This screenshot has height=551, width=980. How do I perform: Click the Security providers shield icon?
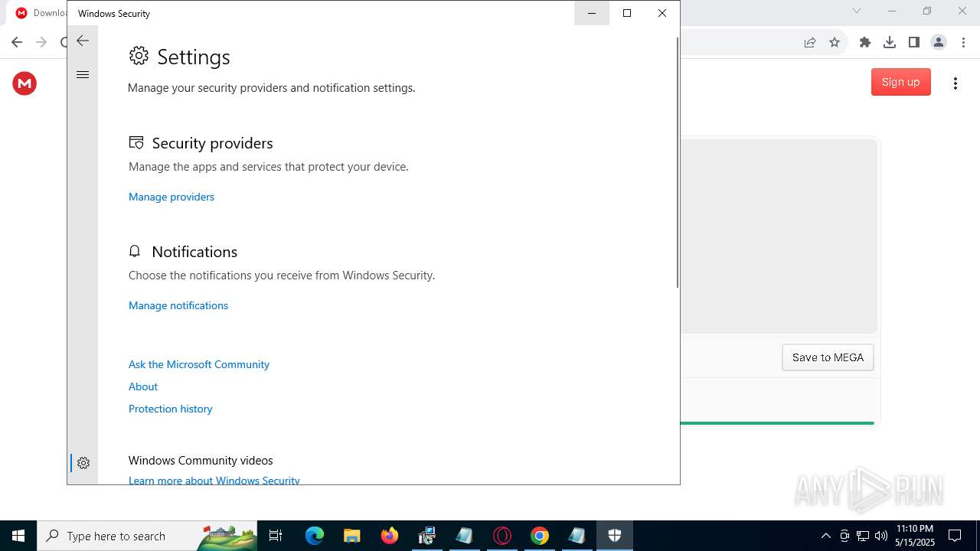pos(136,142)
